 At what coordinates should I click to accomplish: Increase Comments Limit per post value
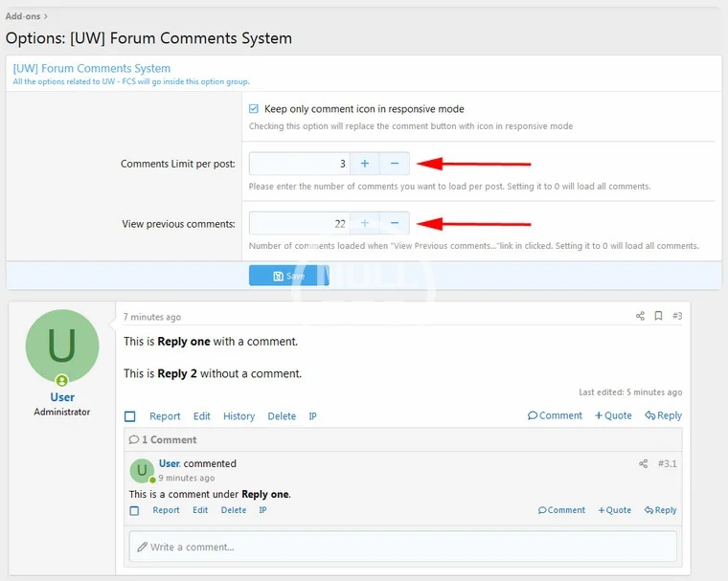click(x=364, y=164)
